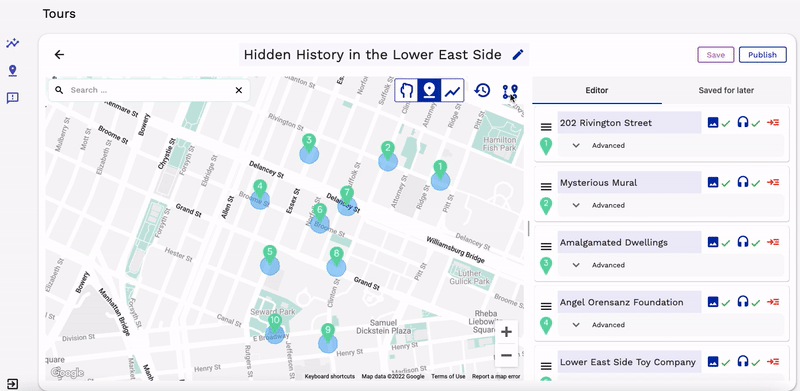Zoom in the map with plus button
800x391 pixels.
[507, 332]
